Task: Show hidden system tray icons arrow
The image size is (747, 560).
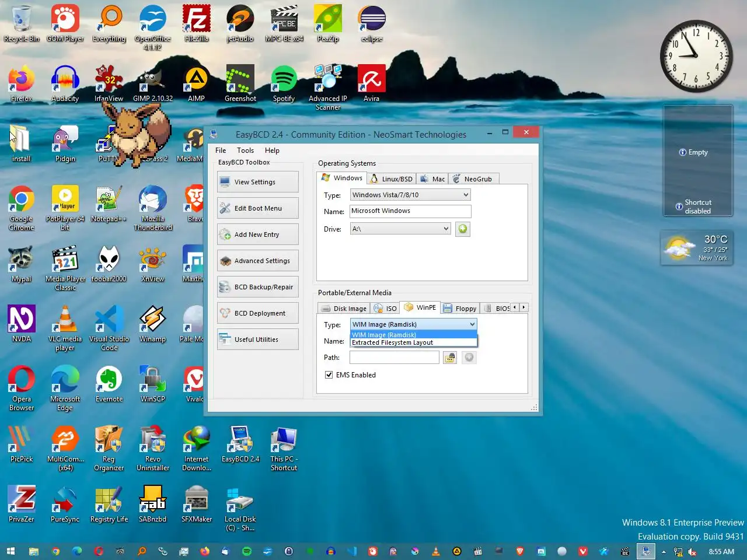Action: tap(664, 551)
